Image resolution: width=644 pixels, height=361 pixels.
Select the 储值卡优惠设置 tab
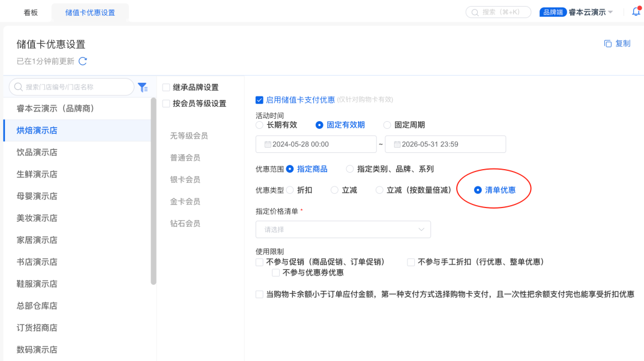(90, 12)
